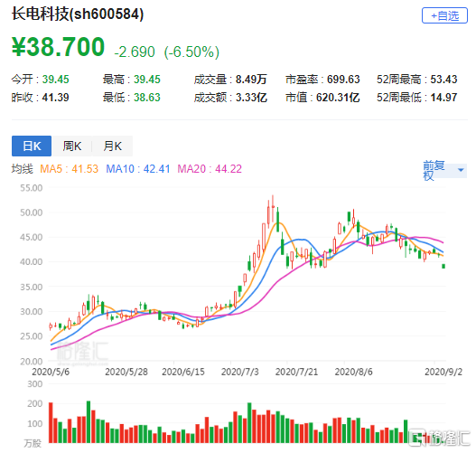The width and height of the screenshot is (476, 453).
Task: Click the 今开 value 39.45
Action: (56, 80)
